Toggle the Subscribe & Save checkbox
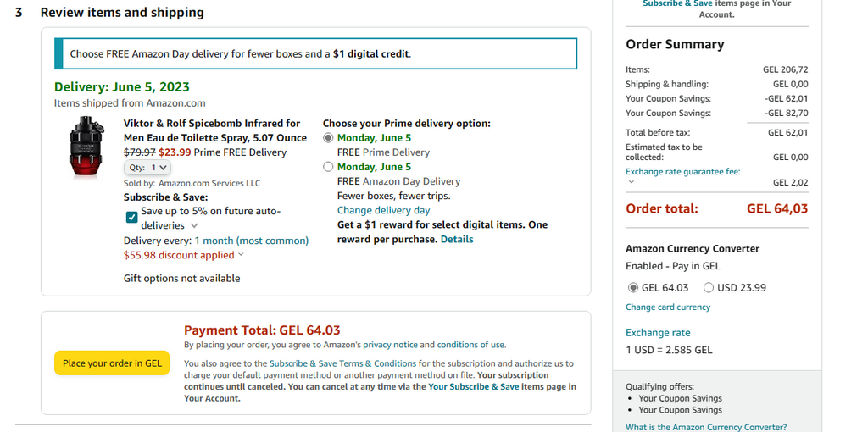This screenshot has height=432, width=868. pos(131,218)
